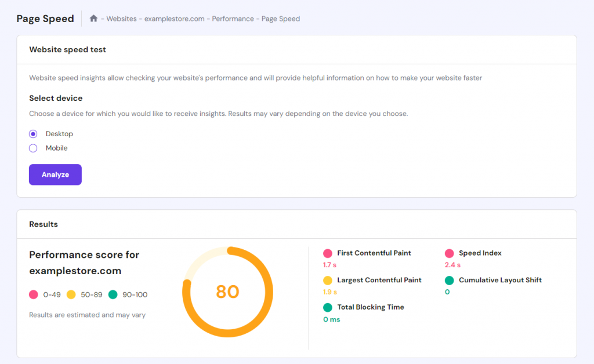Click the green 90-100 legend dot
This screenshot has height=364, width=594.
pyautogui.click(x=113, y=294)
